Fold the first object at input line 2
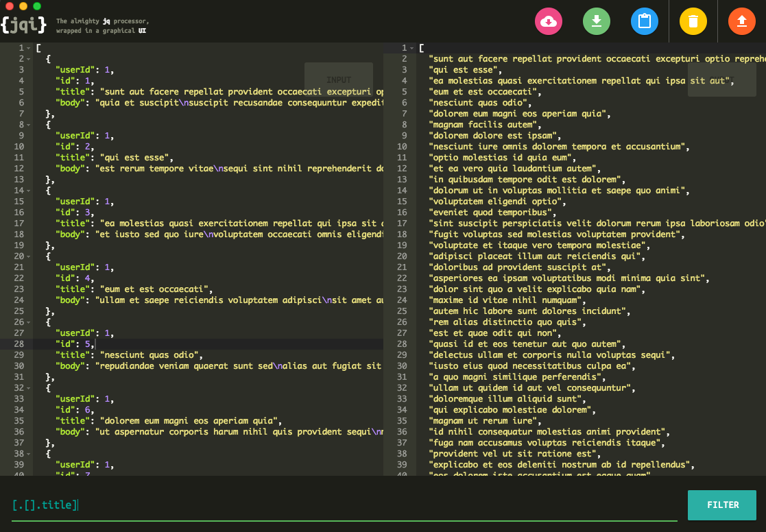This screenshot has height=532, width=766. tap(28, 59)
